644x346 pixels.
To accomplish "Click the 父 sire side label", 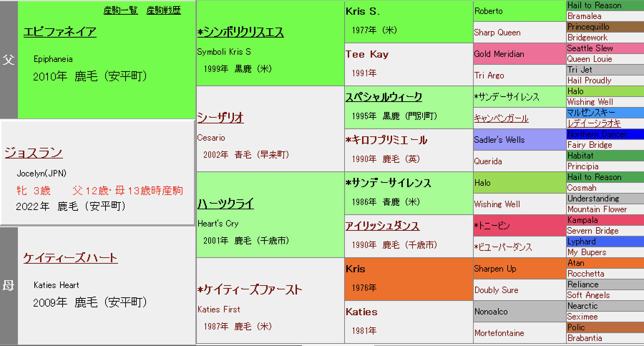I will click(x=9, y=59).
